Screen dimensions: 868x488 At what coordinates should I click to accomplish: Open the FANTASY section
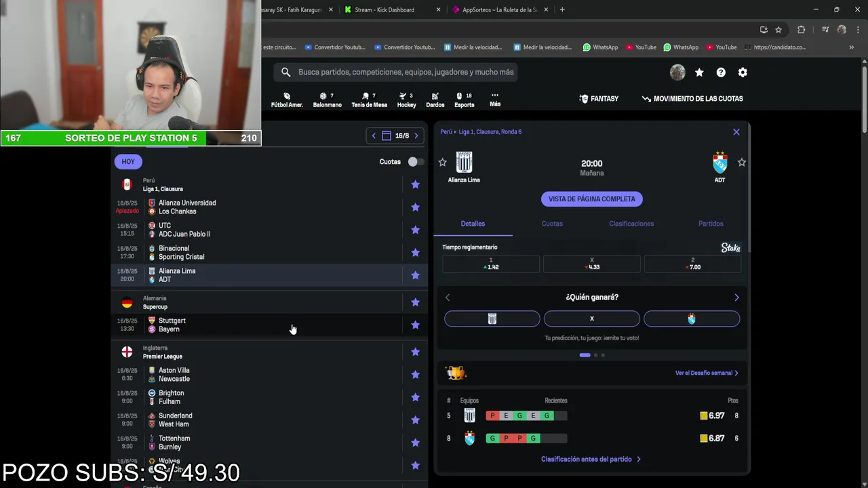[599, 99]
